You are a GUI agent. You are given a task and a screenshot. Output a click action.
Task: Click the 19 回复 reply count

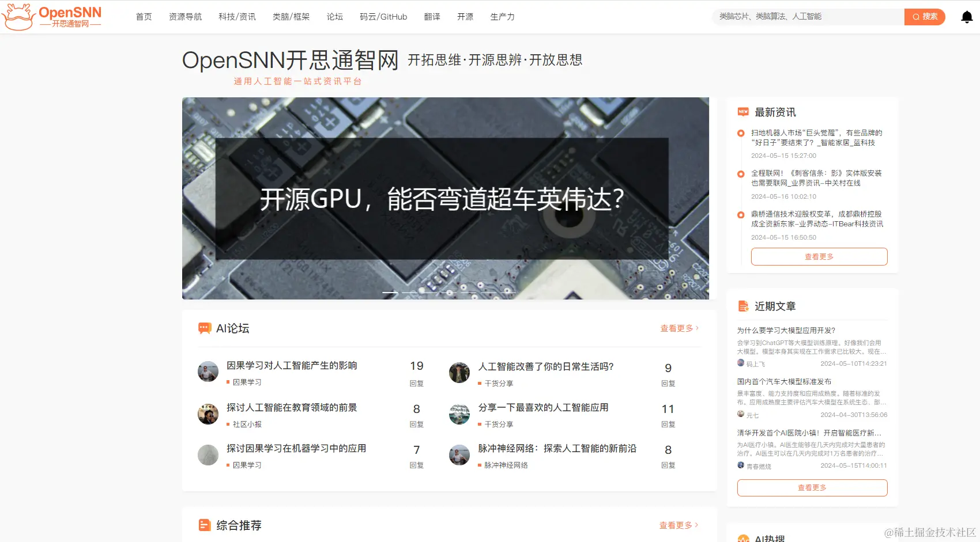[x=417, y=373]
